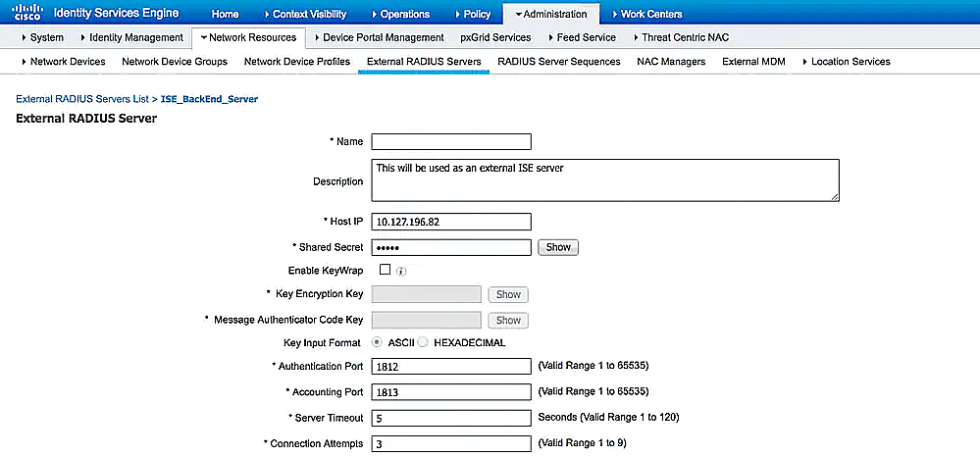Expand the Feed Service submenu
This screenshot has width=980, height=457.
(x=582, y=37)
